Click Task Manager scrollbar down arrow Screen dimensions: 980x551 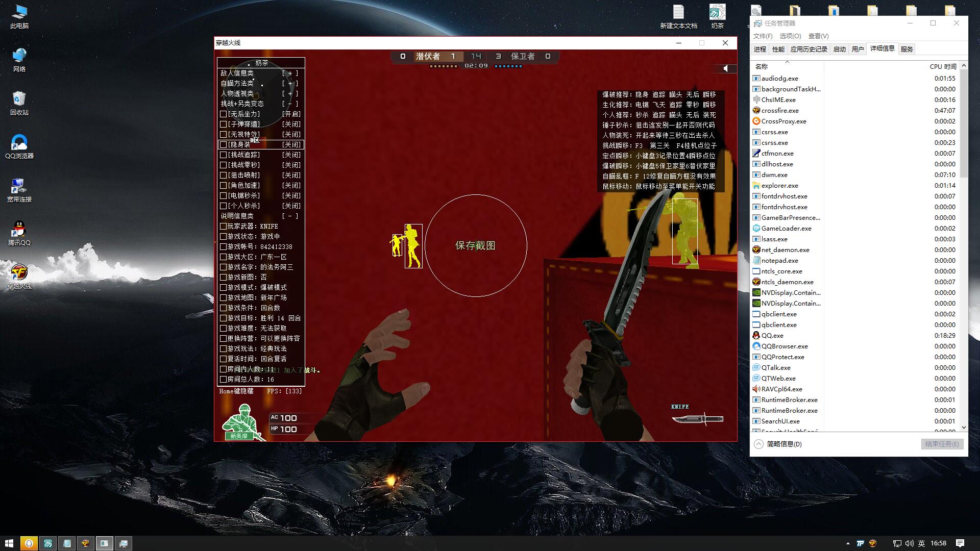964,428
